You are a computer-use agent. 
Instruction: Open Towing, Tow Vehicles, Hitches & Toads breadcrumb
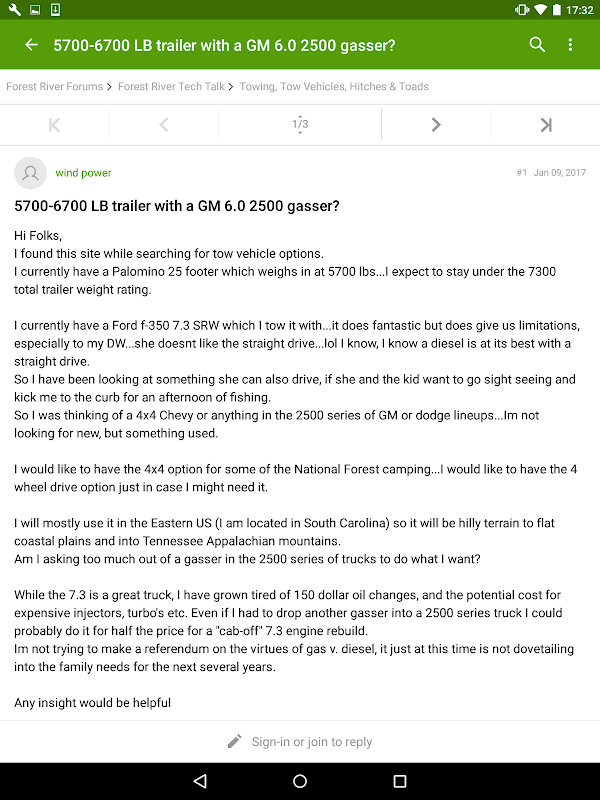click(334, 87)
